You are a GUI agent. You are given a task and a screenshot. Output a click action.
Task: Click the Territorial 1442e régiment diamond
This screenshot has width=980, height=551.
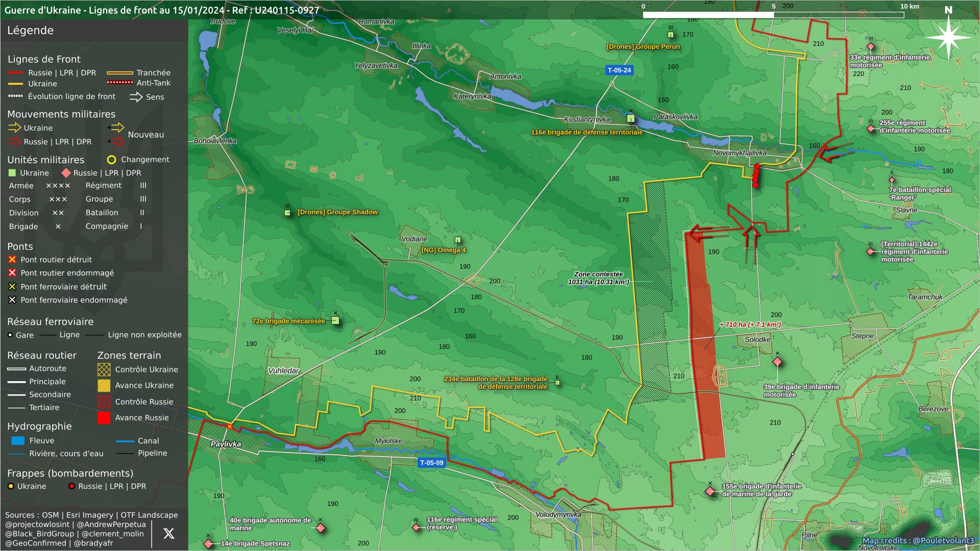click(x=870, y=251)
